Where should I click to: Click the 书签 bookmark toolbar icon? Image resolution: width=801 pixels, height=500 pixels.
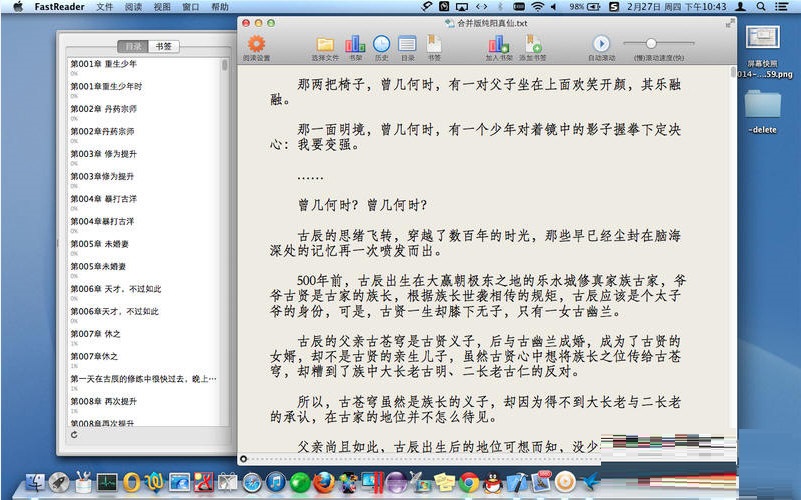pos(434,44)
